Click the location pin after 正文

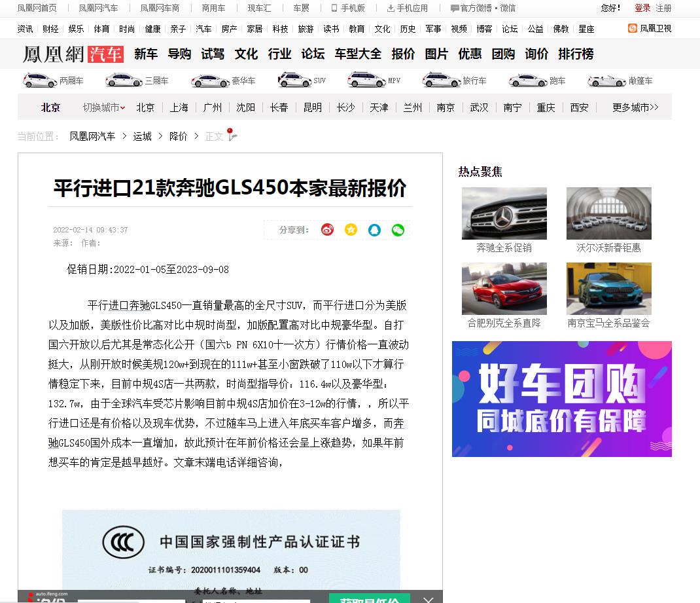231,134
